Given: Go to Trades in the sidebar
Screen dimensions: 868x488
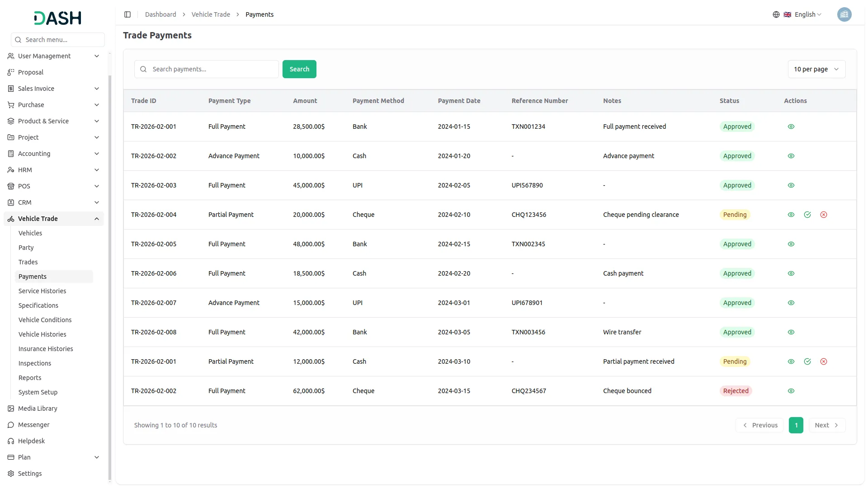Looking at the screenshot, I should click(x=28, y=262).
